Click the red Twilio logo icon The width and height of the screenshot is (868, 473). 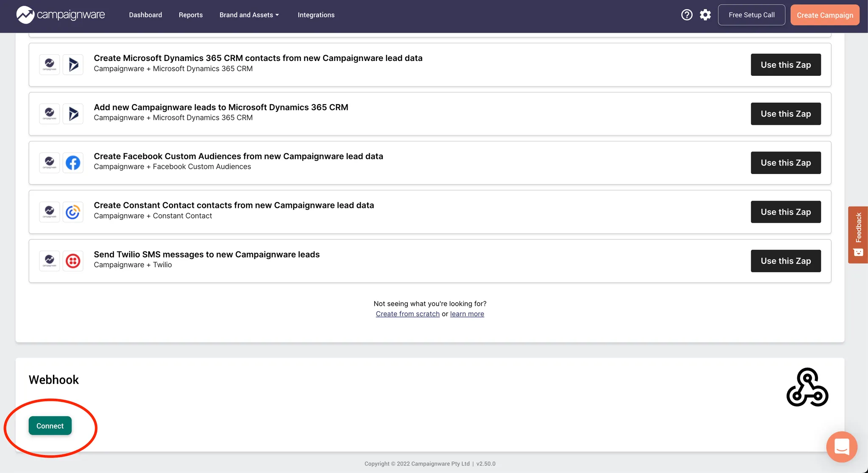pos(73,261)
